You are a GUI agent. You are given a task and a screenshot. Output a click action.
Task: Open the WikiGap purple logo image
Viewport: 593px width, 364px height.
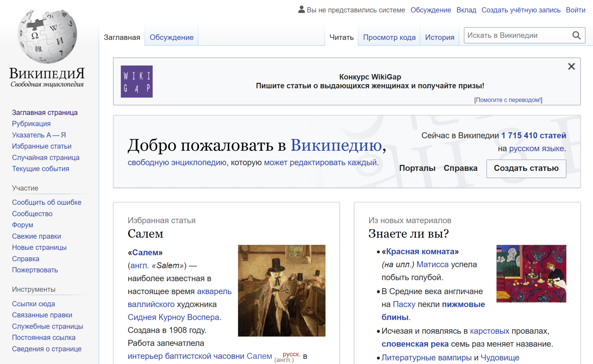(137, 81)
